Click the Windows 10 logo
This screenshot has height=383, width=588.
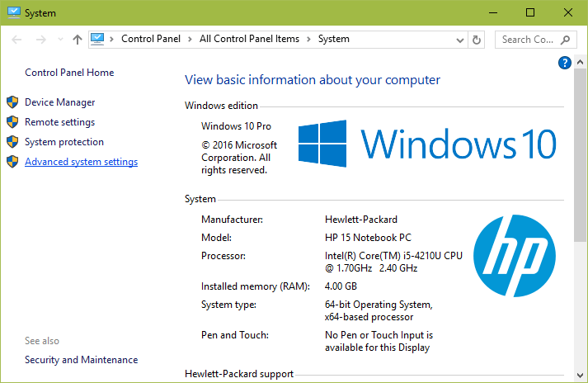click(x=427, y=144)
